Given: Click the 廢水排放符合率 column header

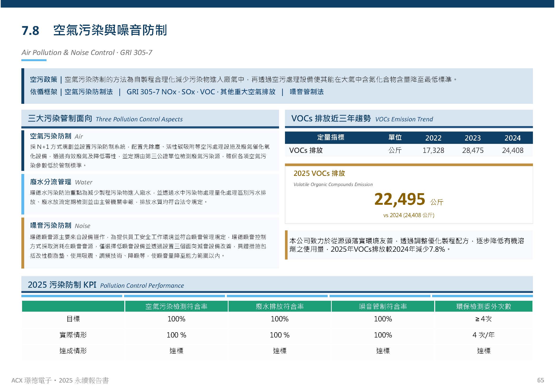Looking at the screenshot, I should (280, 306).
